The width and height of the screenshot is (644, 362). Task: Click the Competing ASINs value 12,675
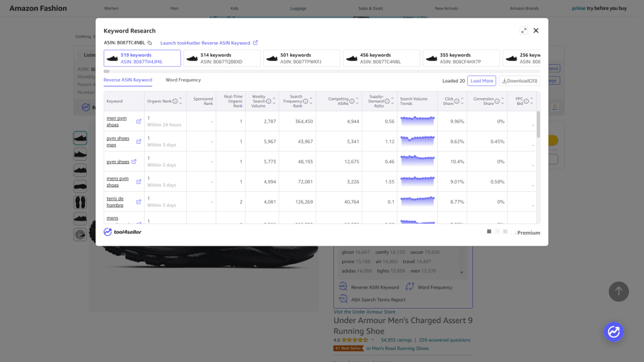click(352, 162)
